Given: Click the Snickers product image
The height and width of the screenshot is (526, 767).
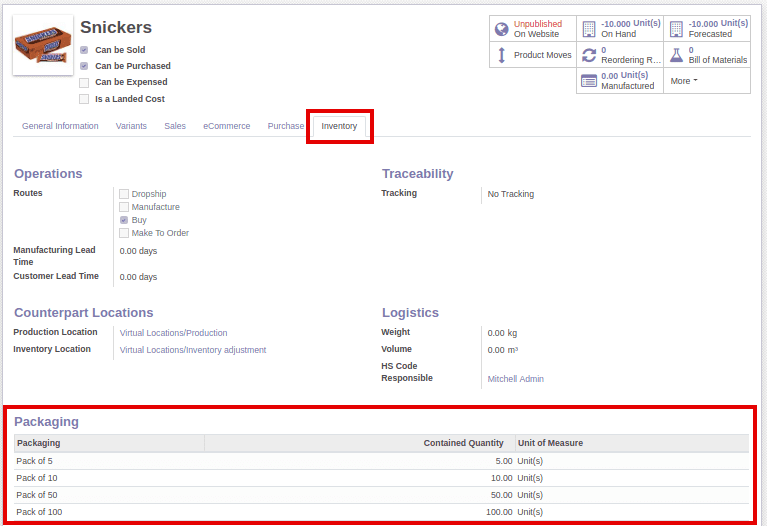Looking at the screenshot, I should pyautogui.click(x=43, y=45).
